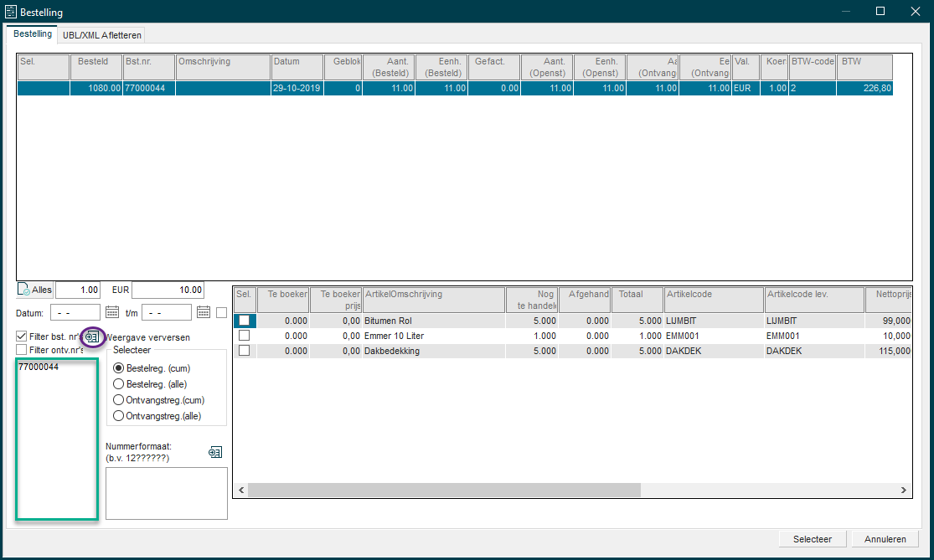Open the UBL/XML Afletteren tab
Viewport: 934px width, 560px height.
102,35
